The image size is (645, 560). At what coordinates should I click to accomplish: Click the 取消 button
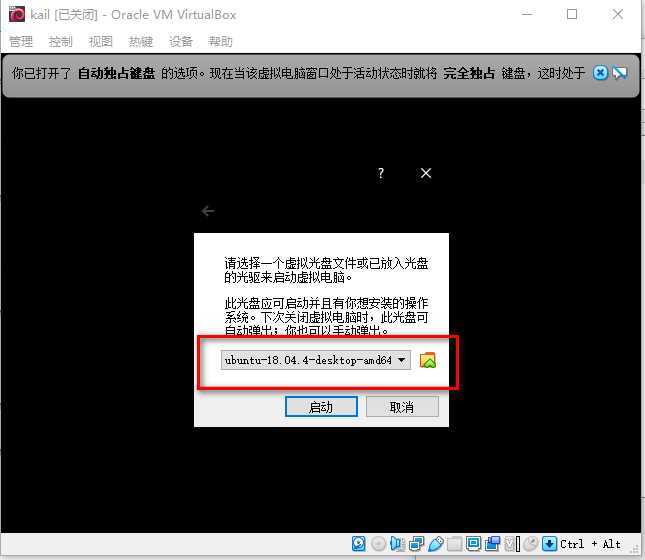coord(402,407)
